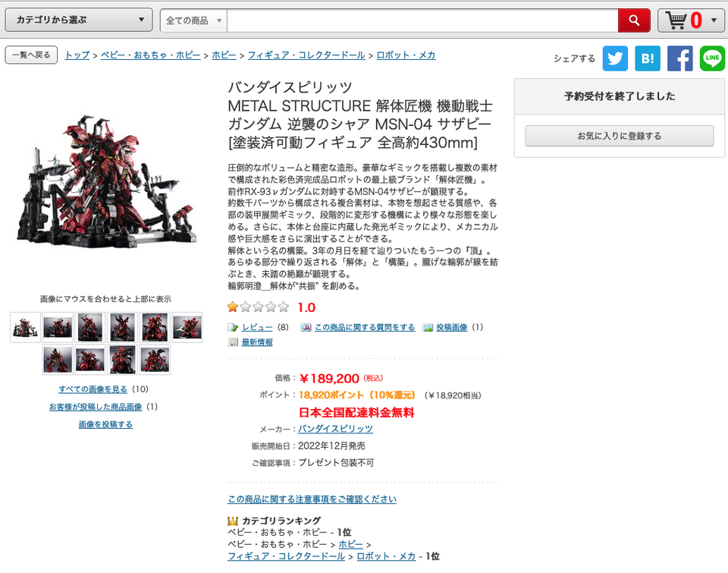Open ホビー link in category ranking
Screen dimensions: 728x573
(x=350, y=544)
